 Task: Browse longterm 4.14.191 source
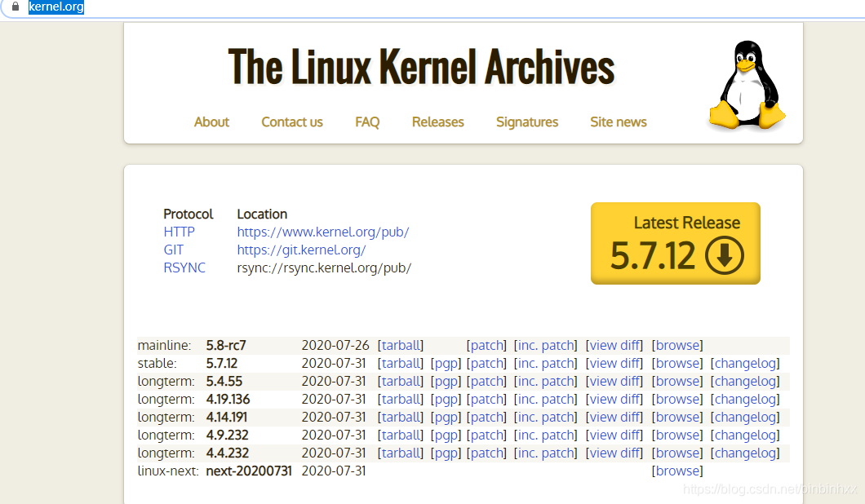click(x=677, y=417)
